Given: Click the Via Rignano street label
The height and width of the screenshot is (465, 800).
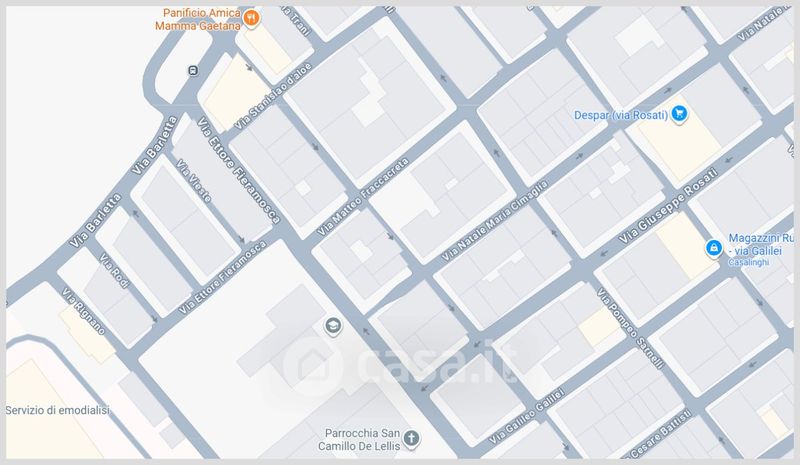Looking at the screenshot, I should (83, 311).
